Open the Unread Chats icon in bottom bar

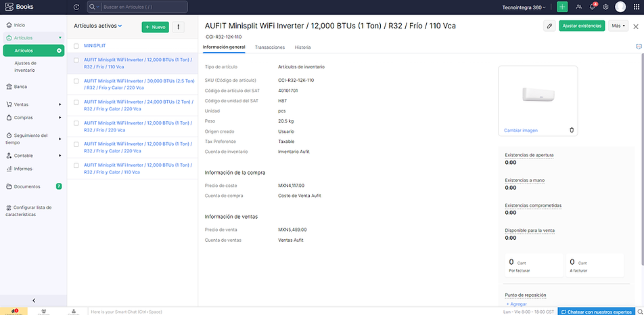(14, 312)
